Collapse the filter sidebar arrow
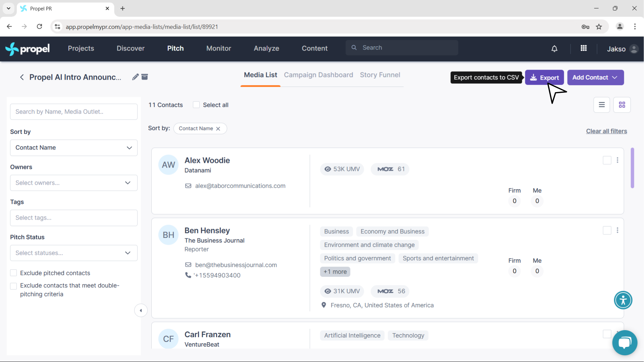The width and height of the screenshot is (644, 362). [x=141, y=310]
